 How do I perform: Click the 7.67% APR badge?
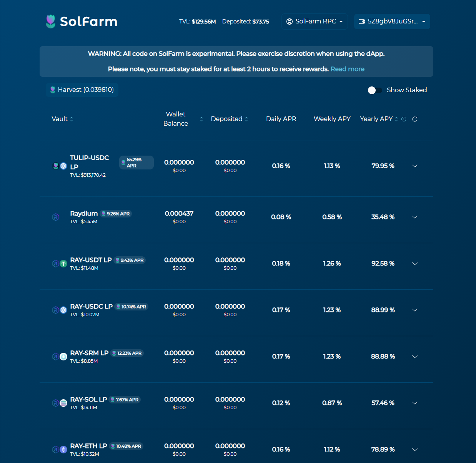coord(125,400)
